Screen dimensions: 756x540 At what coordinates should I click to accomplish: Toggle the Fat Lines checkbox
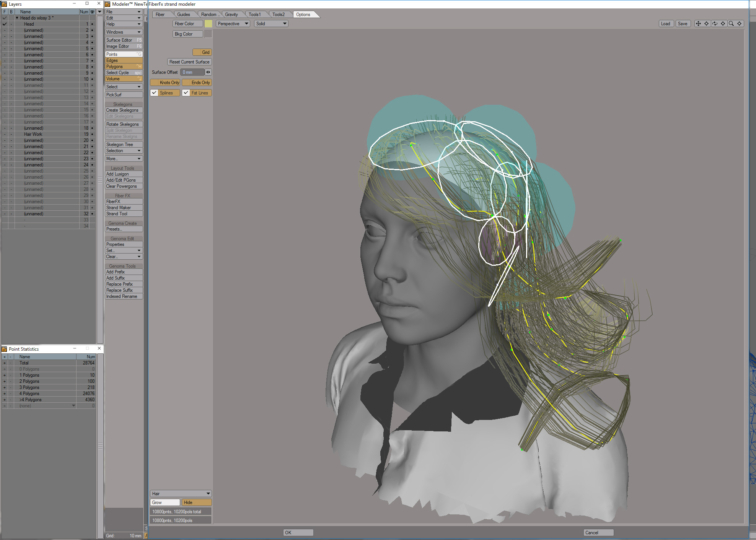[x=186, y=93]
